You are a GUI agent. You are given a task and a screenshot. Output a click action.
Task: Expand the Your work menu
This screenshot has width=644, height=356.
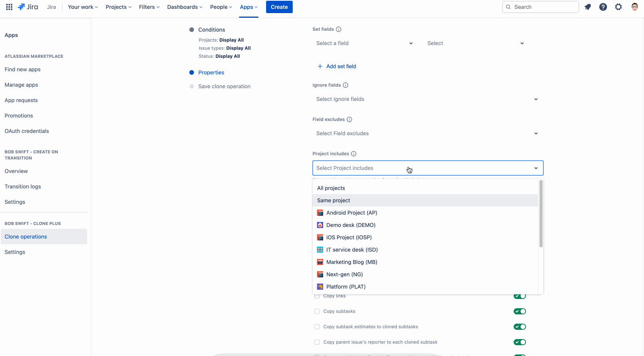83,7
